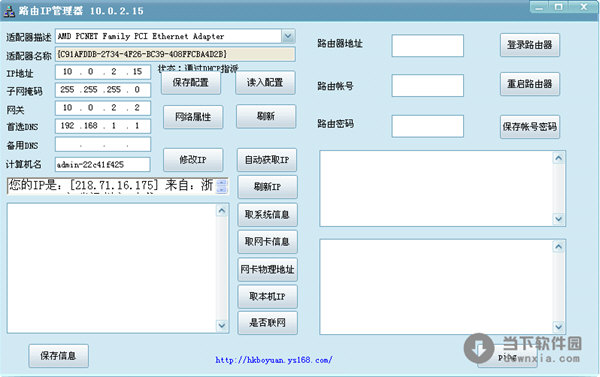Click the 网关 field 10.0.2.2
This screenshot has height=377, width=600.
[x=103, y=108]
